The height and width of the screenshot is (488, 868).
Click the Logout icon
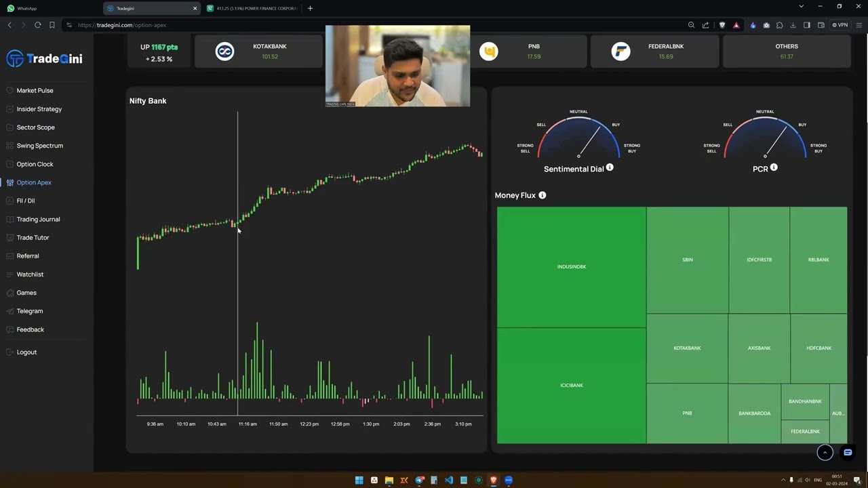[x=9, y=352]
